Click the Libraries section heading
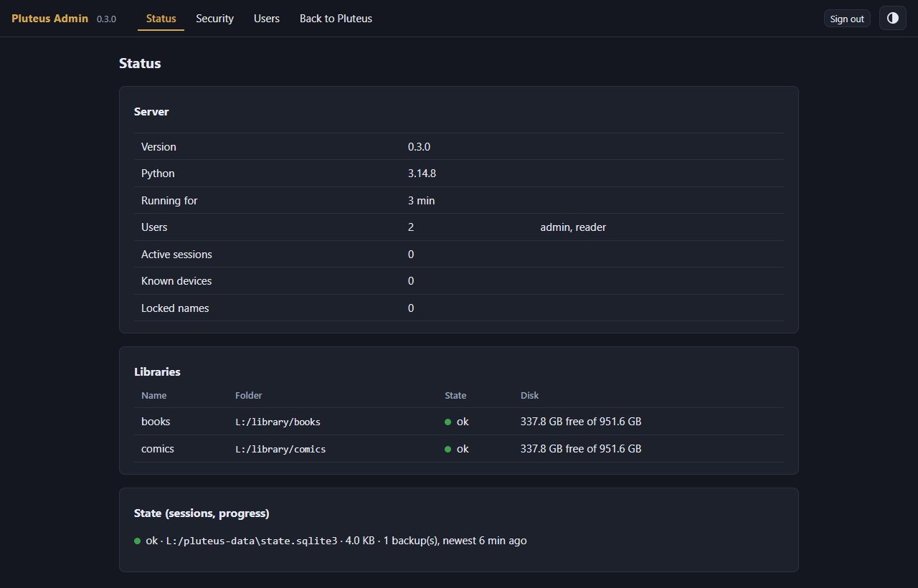Screen dimensions: 918x588 (x=157, y=372)
